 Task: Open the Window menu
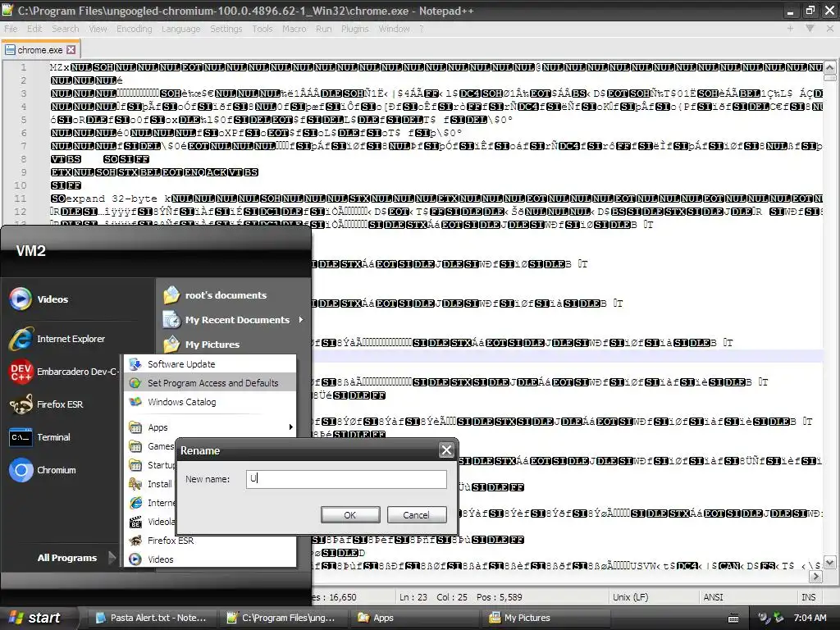(394, 29)
